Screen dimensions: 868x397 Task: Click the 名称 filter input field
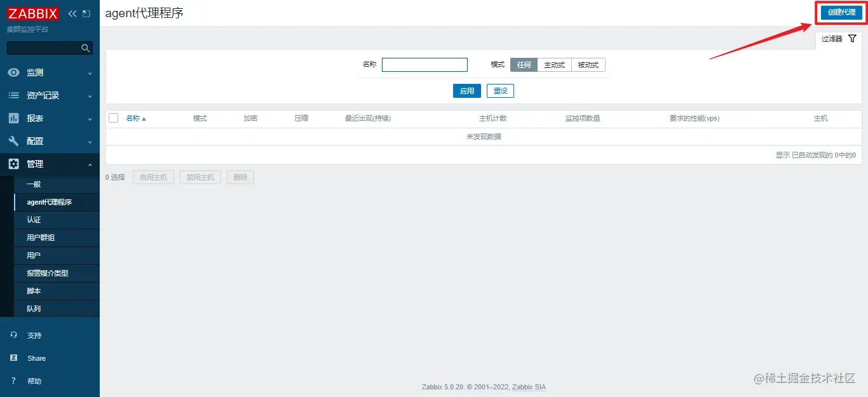point(424,65)
